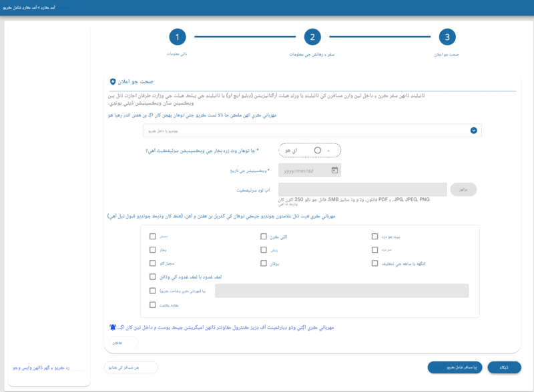Click the cancel and return home link

point(41,368)
